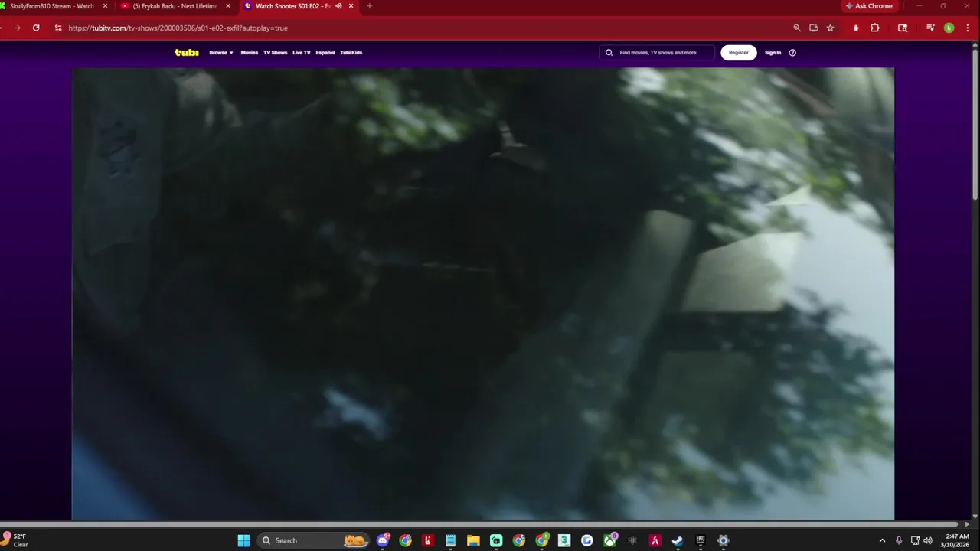Open the Chrome three-dot menu
980x551 pixels.
968,28
